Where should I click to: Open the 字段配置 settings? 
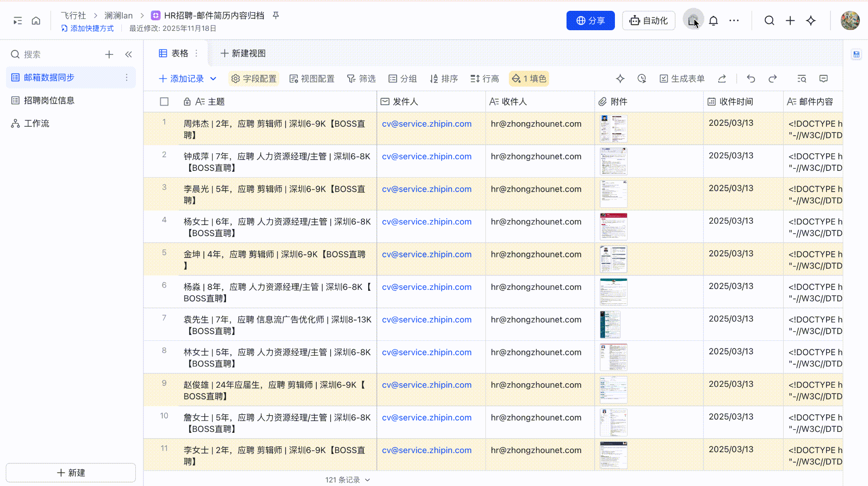pos(254,79)
